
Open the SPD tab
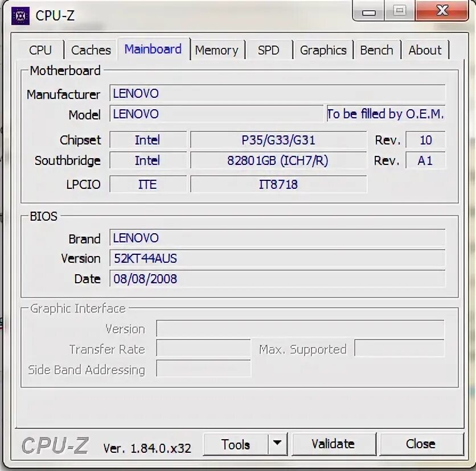pyautogui.click(x=268, y=50)
